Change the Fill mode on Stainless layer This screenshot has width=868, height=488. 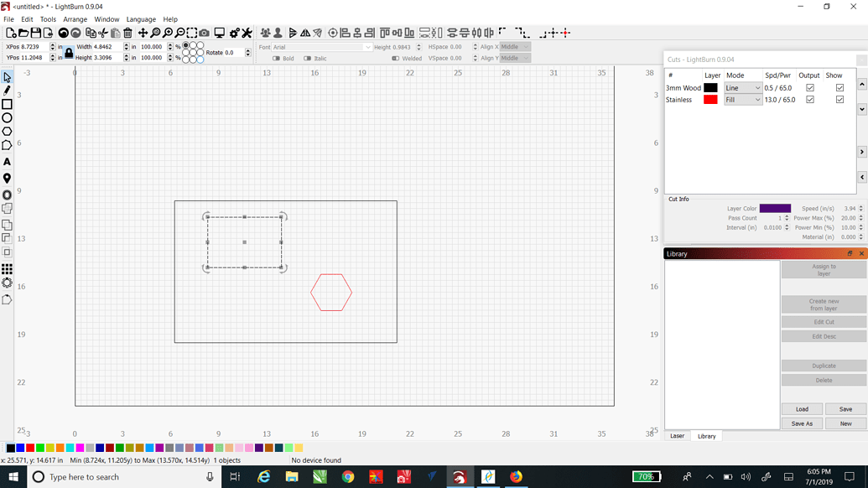pyautogui.click(x=742, y=100)
